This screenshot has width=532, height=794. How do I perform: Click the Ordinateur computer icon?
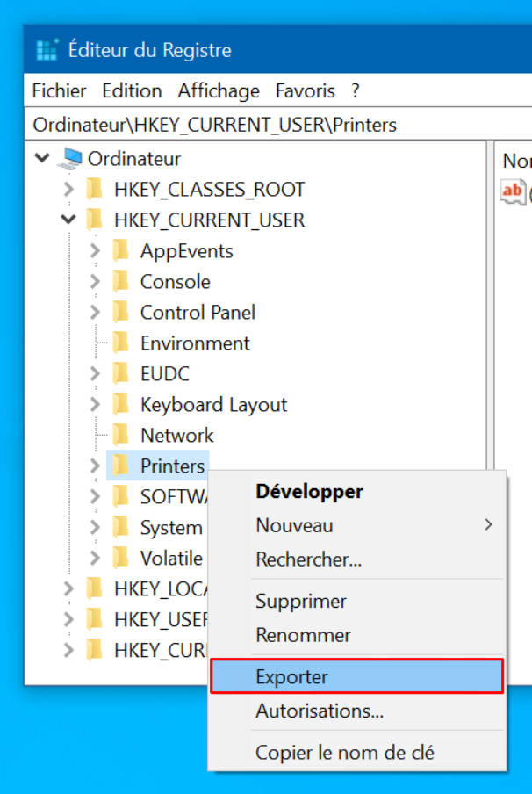point(70,158)
